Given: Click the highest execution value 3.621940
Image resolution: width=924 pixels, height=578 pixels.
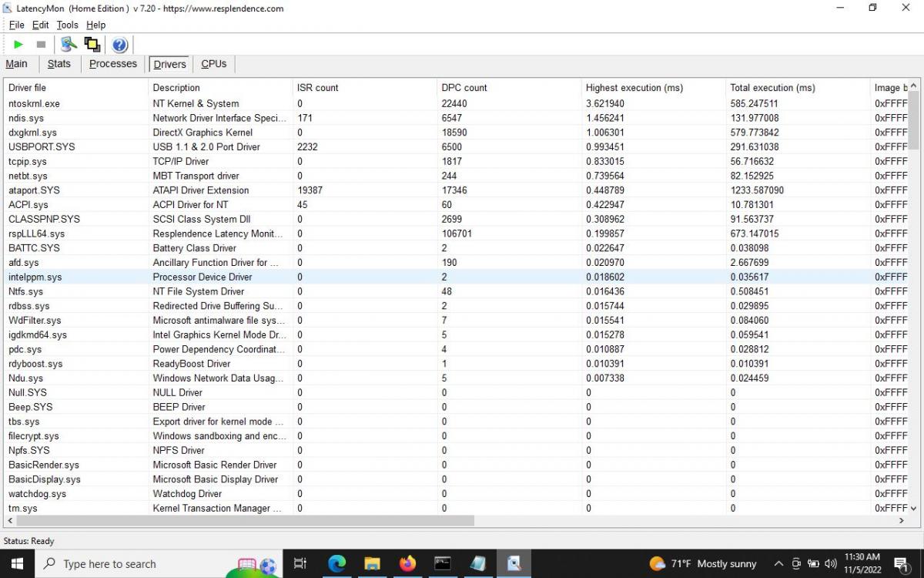Looking at the screenshot, I should [605, 103].
